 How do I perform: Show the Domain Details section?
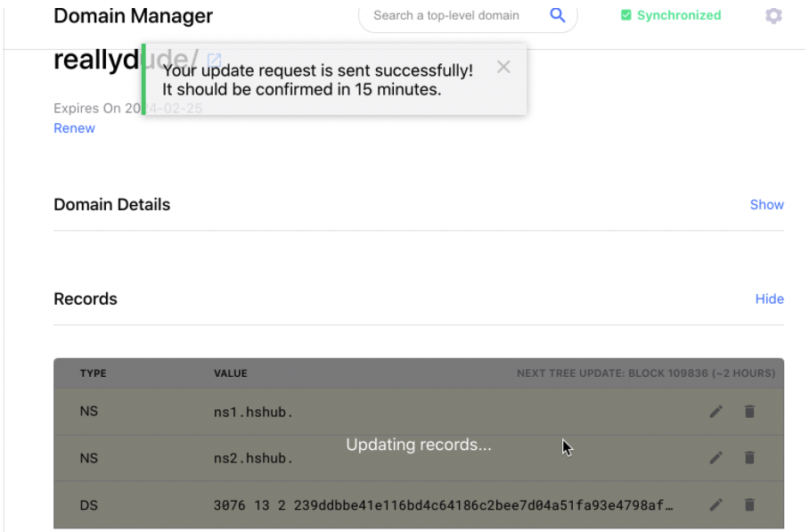[766, 204]
